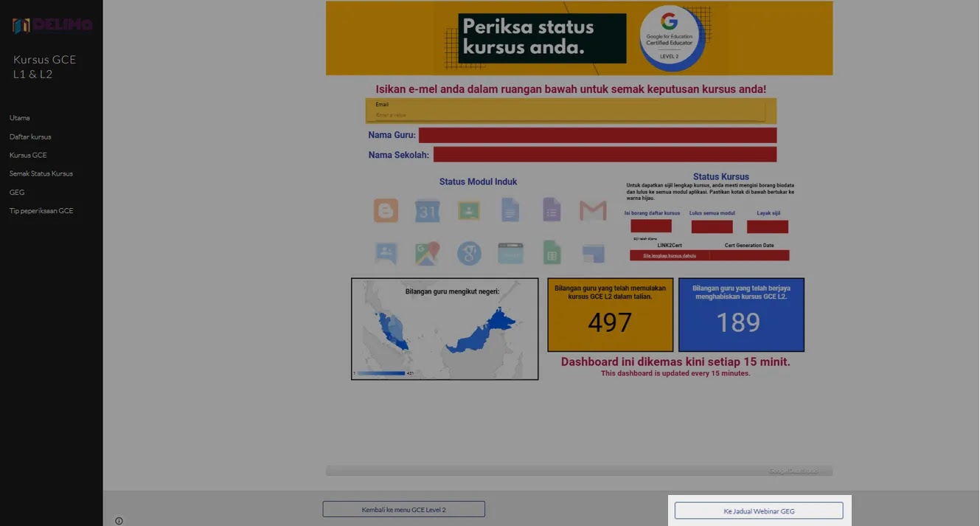Screen dimensions: 980x526
Task: Click the Google Maps module icon
Action: pyautogui.click(x=427, y=254)
